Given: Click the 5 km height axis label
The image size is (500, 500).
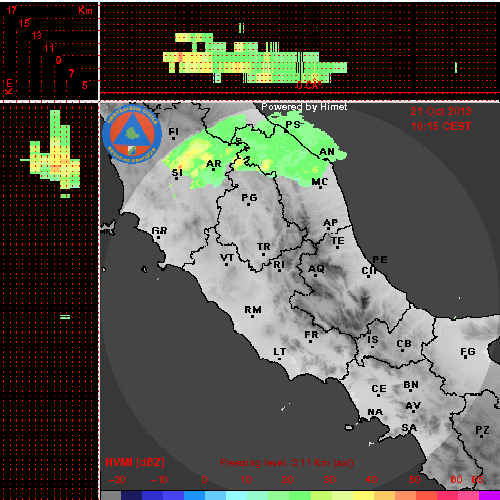Looking at the screenshot, I should pos(85,85).
